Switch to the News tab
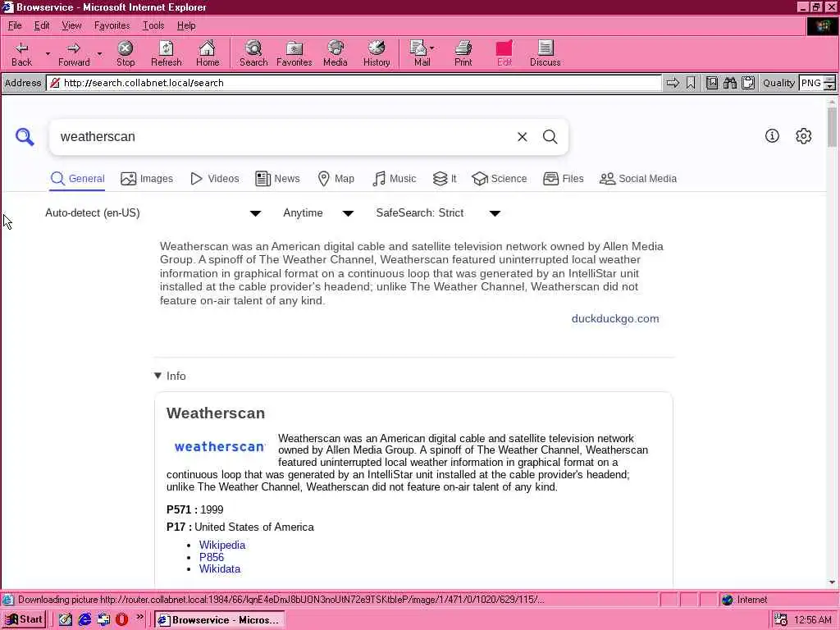 (x=277, y=178)
